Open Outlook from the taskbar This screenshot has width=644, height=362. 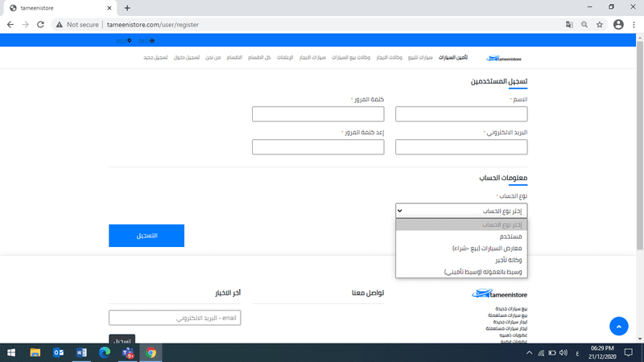pyautogui.click(x=58, y=352)
